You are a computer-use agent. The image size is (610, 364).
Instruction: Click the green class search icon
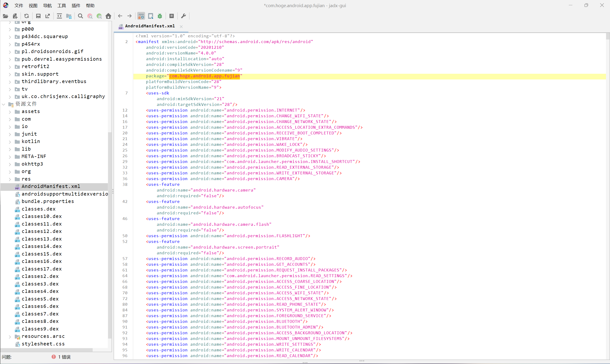click(x=99, y=16)
